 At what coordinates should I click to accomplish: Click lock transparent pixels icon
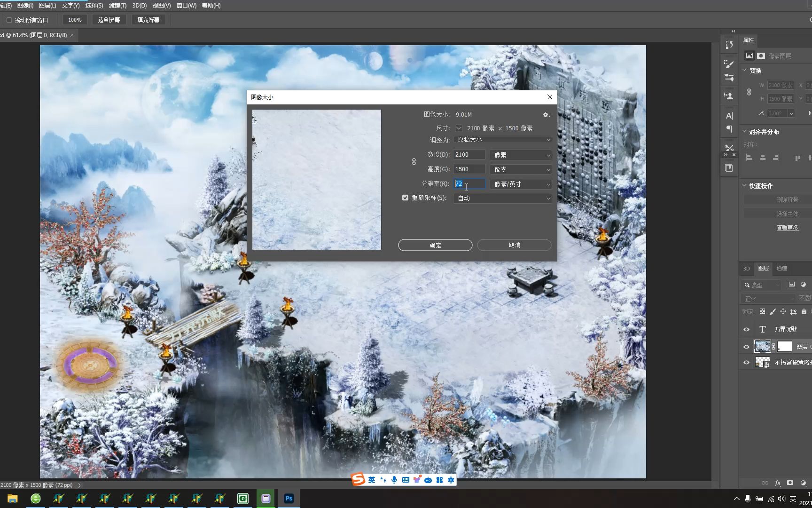[x=762, y=311]
